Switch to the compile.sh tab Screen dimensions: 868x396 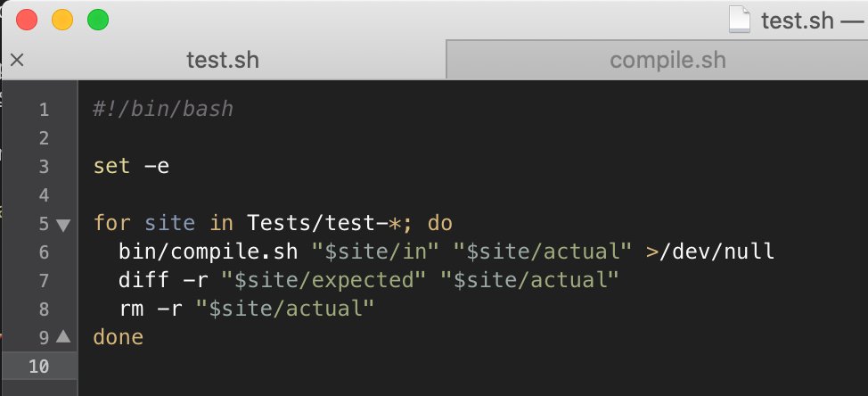click(x=667, y=60)
